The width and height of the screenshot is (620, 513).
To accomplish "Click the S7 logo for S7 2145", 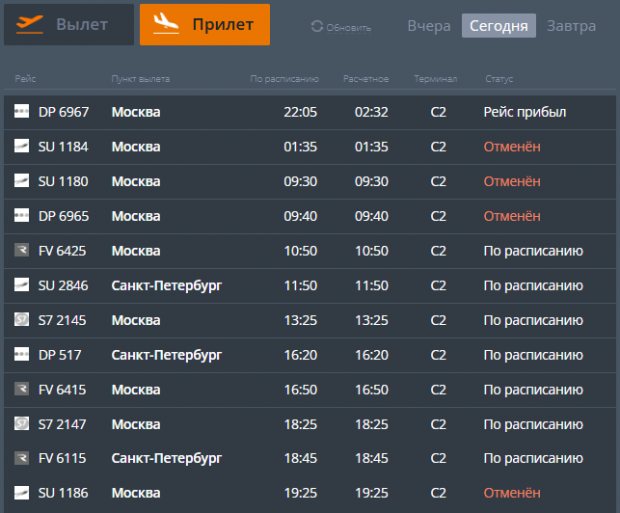I will click(x=22, y=319).
